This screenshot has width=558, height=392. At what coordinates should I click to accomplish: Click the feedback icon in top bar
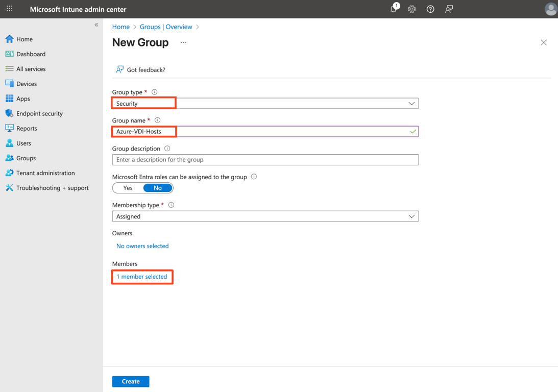point(449,9)
